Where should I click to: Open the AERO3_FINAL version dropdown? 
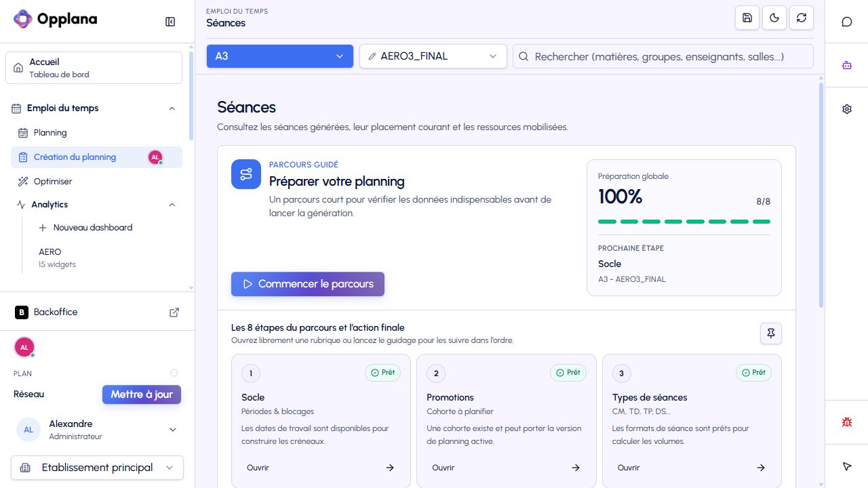[x=433, y=56]
